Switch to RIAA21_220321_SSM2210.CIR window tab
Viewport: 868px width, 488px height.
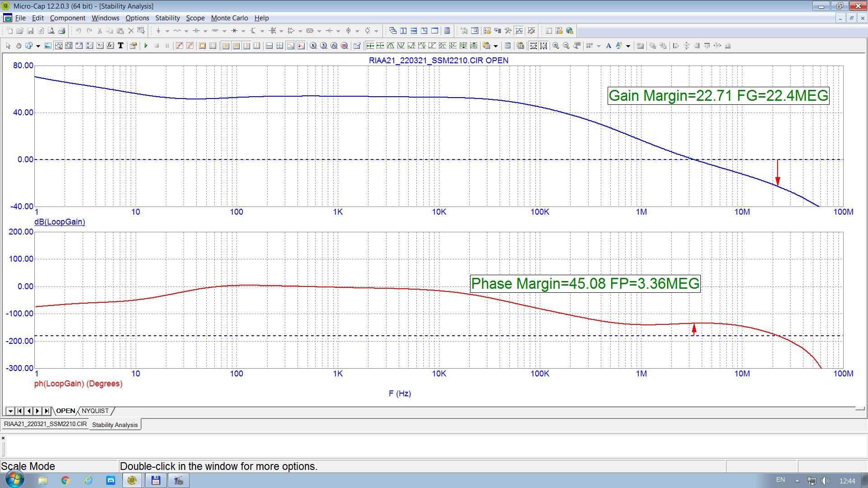[45, 424]
